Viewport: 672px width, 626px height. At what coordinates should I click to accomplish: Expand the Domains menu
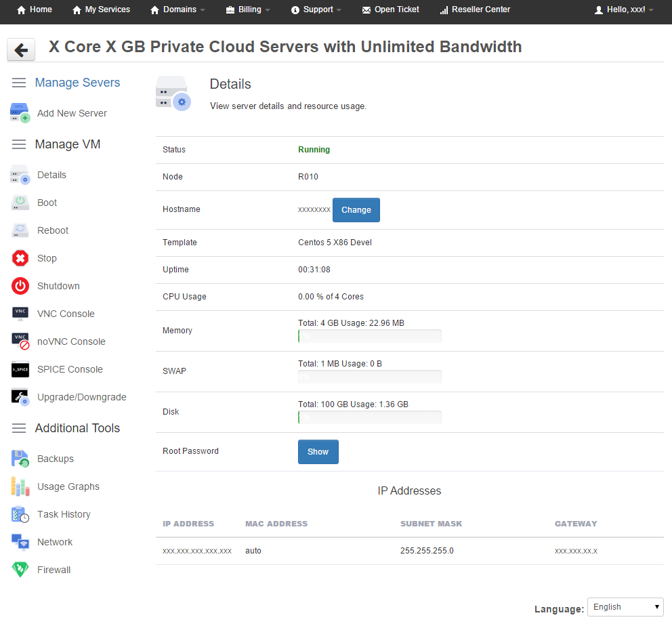pyautogui.click(x=177, y=10)
